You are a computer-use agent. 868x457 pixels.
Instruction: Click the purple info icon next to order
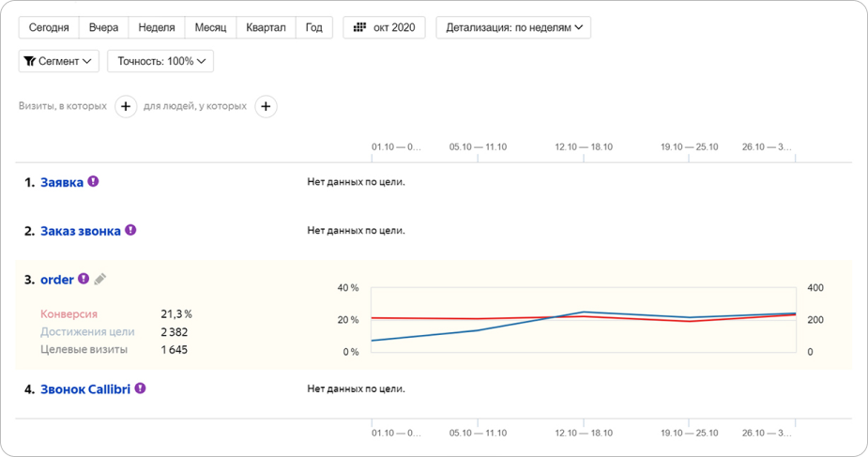pyautogui.click(x=84, y=279)
